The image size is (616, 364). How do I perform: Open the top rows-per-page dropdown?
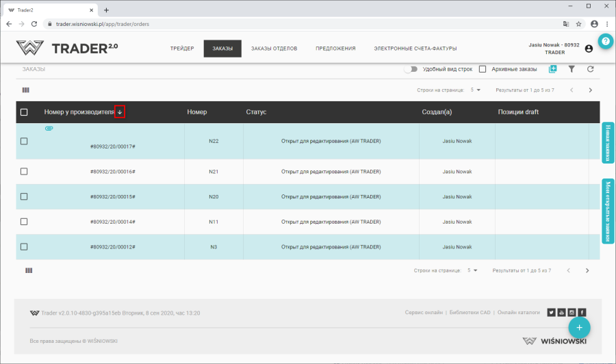474,90
